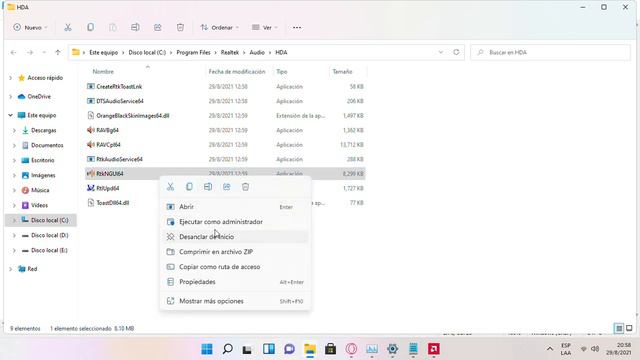
Task: Select file ToastDll64.dll
Action: click(x=113, y=203)
